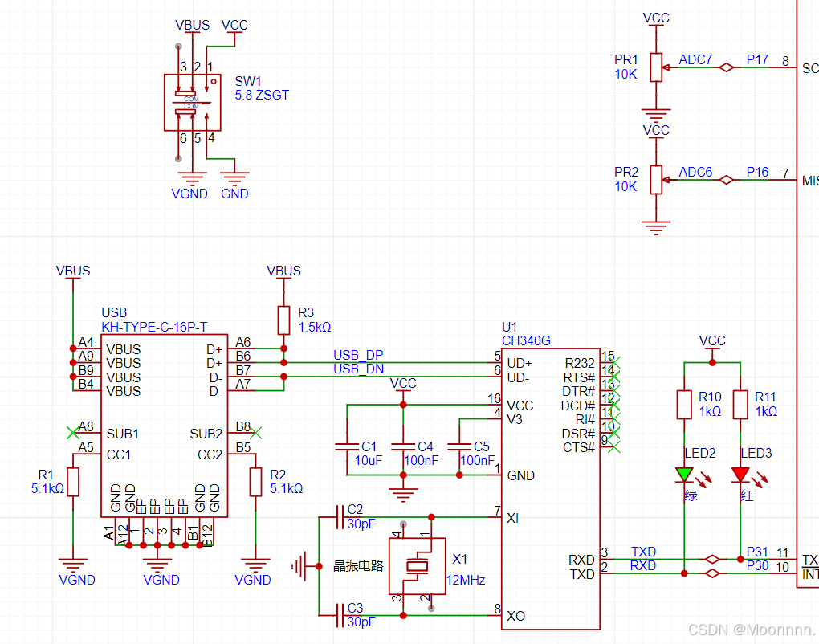Click the SW1 designator text

pyautogui.click(x=247, y=81)
